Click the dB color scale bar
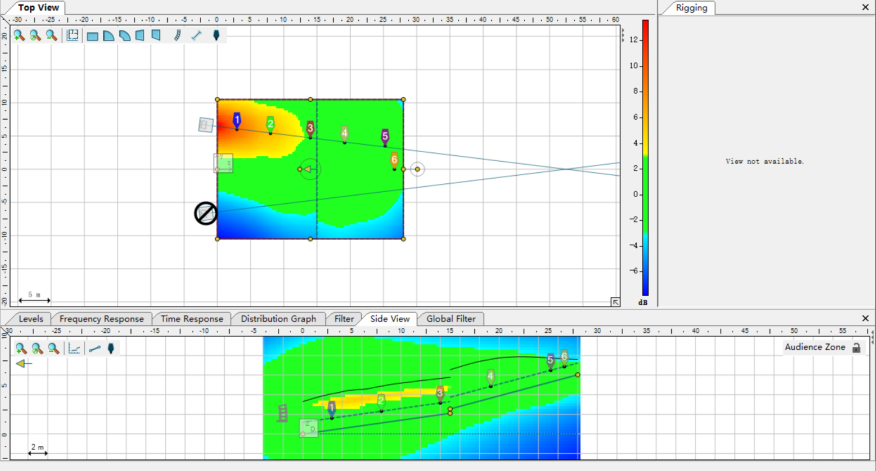 [645, 158]
